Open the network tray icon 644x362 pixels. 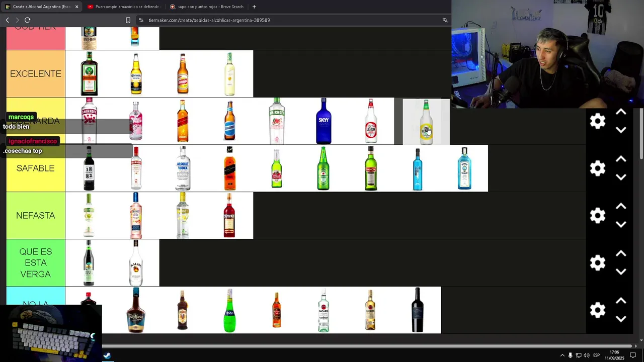tap(578, 355)
